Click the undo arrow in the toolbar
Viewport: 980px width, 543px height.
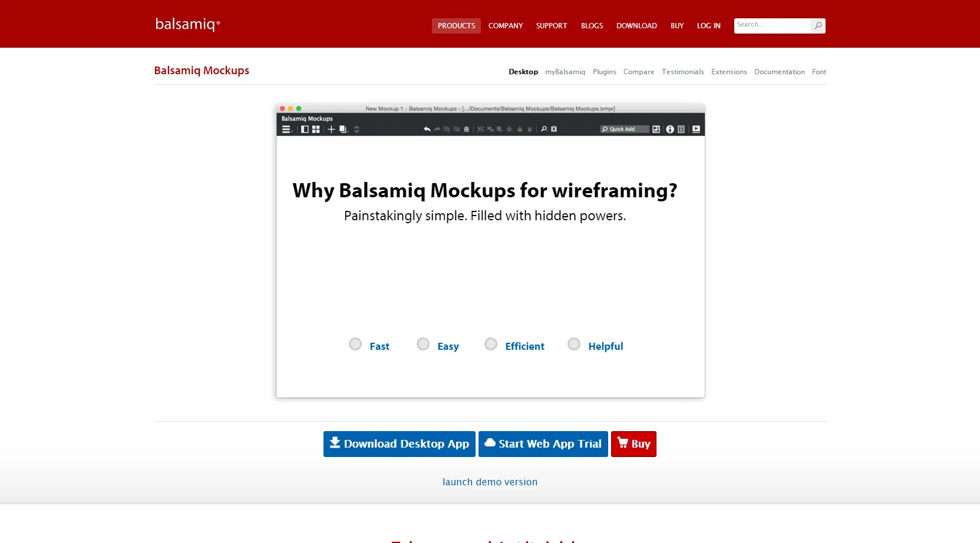tap(427, 129)
